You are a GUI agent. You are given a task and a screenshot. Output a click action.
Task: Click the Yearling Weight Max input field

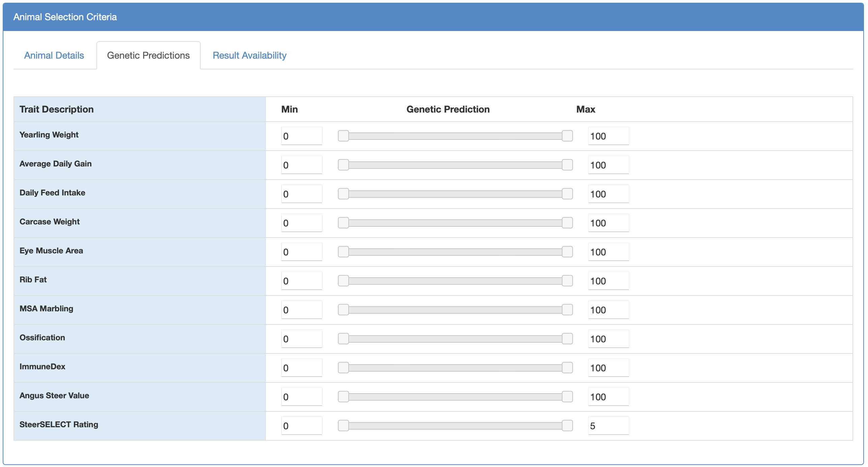tap(608, 136)
